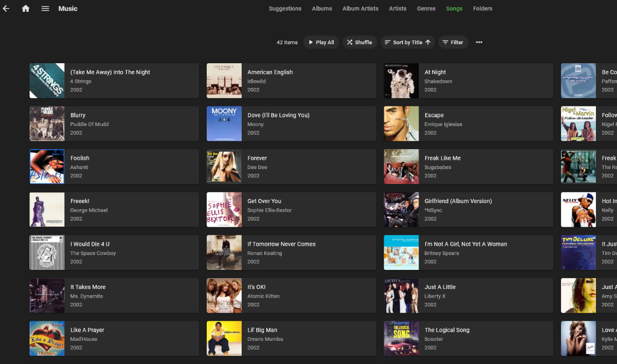Open the hamburger navigation drawer

[x=45, y=8]
